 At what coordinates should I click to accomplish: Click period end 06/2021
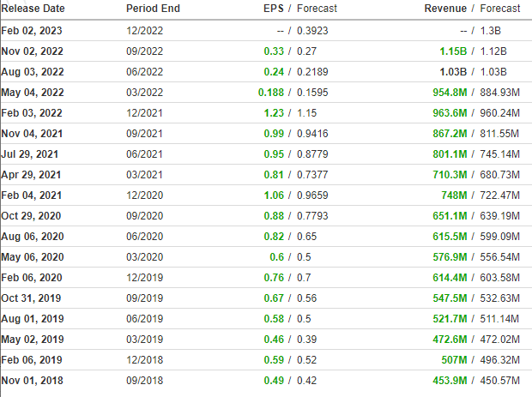144,154
